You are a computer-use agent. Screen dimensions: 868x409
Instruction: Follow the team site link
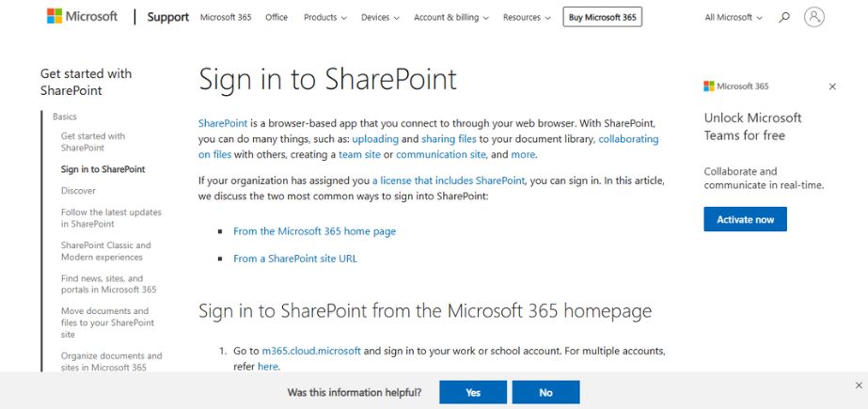pos(360,154)
